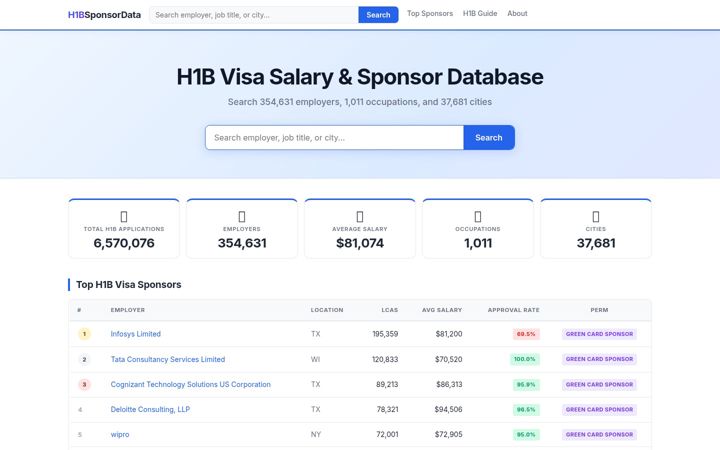Select the 354,631 employers value

pos(242,243)
